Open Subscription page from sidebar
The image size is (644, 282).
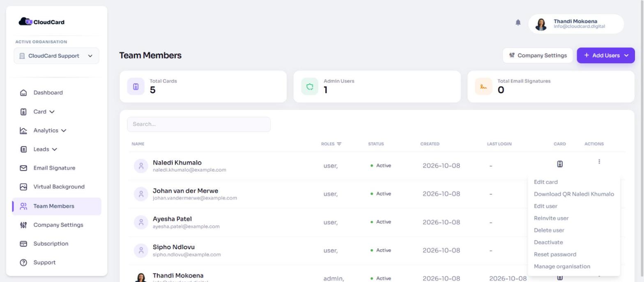coord(51,244)
